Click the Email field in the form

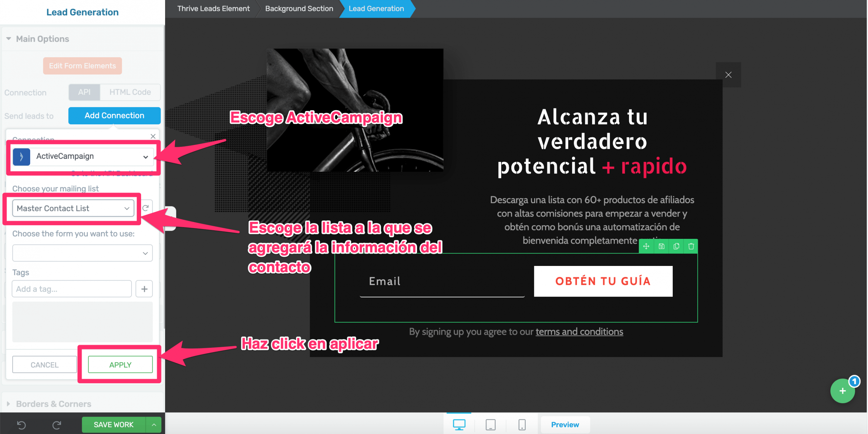[x=442, y=282]
